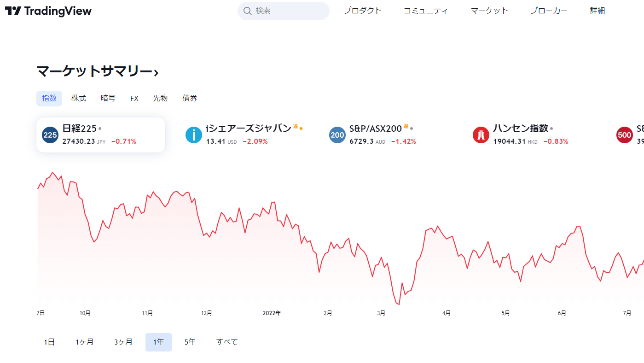Click the S&P/ASX200 circle badge icon
Viewport: 644px width, 363px height.
pos(337,135)
